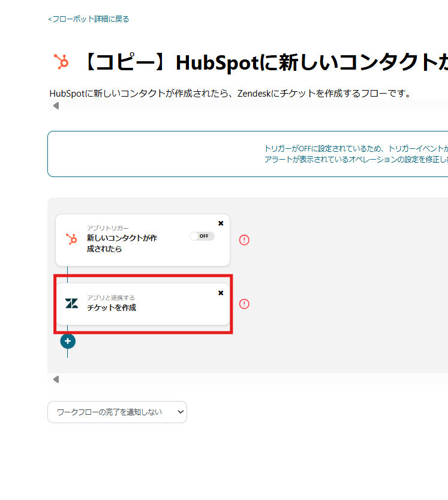This screenshot has width=448, height=500.
Task: Open the HubSpot icon in trigger card
Action: click(71, 239)
